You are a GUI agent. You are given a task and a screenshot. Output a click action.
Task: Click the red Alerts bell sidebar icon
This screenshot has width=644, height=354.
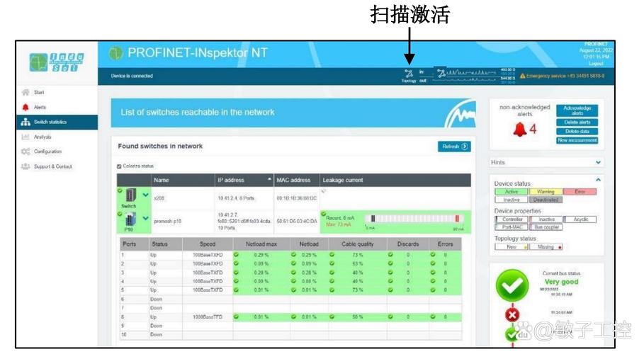[26, 107]
